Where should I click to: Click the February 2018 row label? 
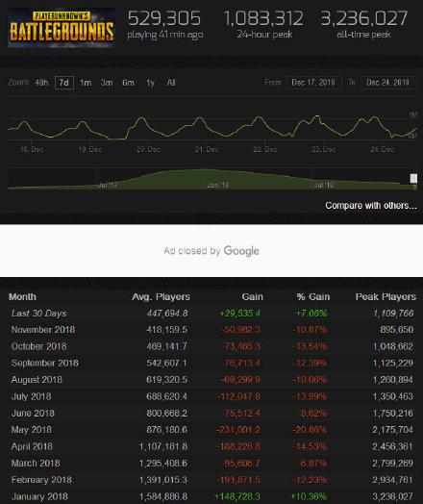click(x=41, y=480)
